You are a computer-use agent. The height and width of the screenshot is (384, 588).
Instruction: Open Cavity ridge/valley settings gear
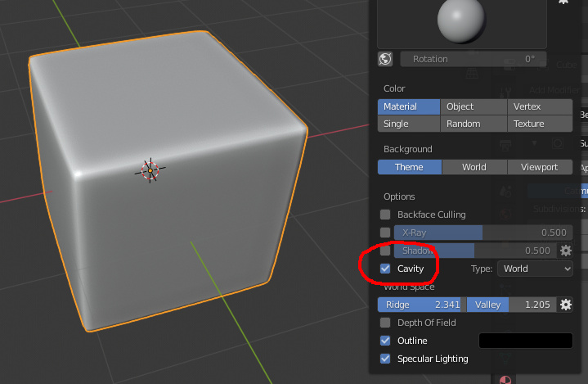565,305
